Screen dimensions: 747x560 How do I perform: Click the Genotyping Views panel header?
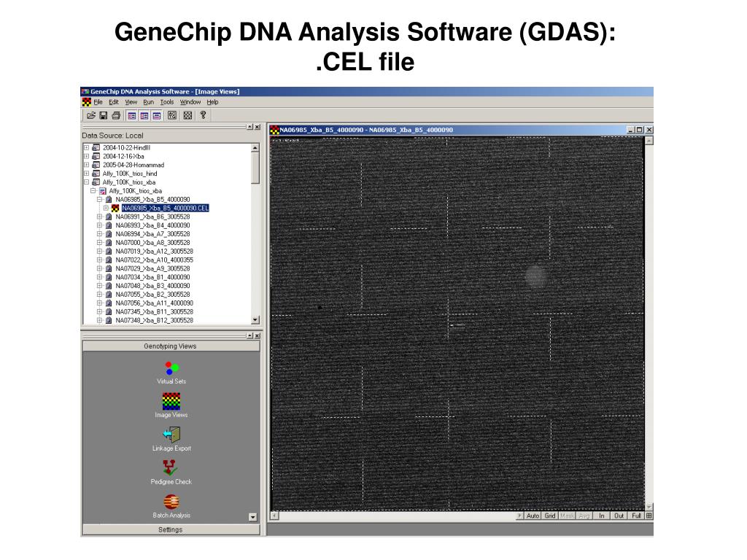coord(171,346)
